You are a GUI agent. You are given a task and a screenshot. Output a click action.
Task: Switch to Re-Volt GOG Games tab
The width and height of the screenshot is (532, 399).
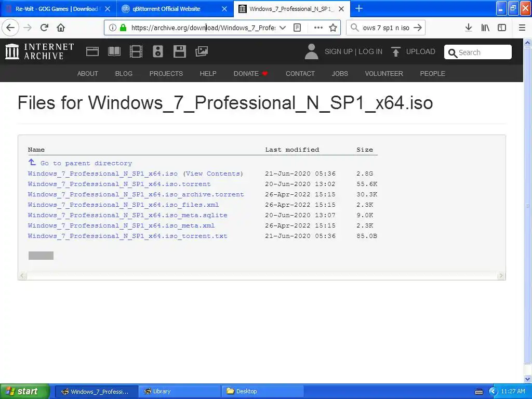[x=58, y=9]
